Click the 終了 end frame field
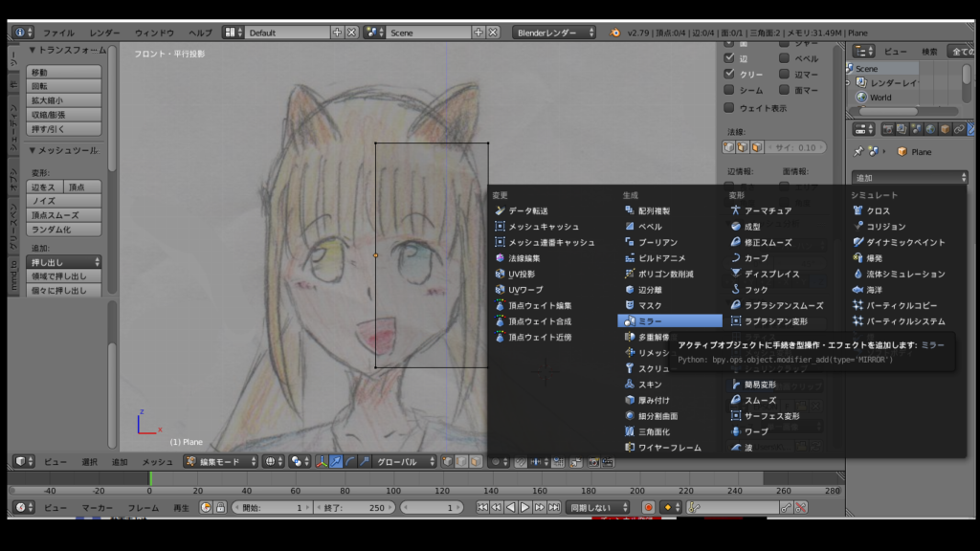This screenshot has width=980, height=551. (353, 507)
